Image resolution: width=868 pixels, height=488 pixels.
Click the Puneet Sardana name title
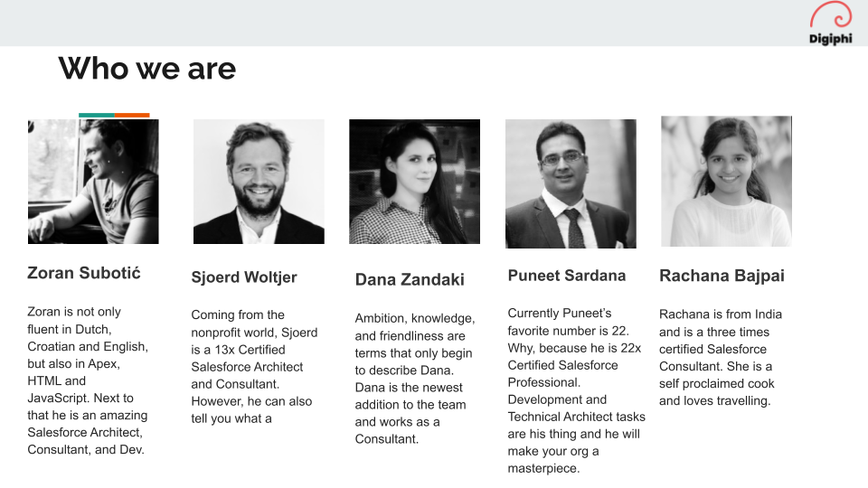click(566, 276)
